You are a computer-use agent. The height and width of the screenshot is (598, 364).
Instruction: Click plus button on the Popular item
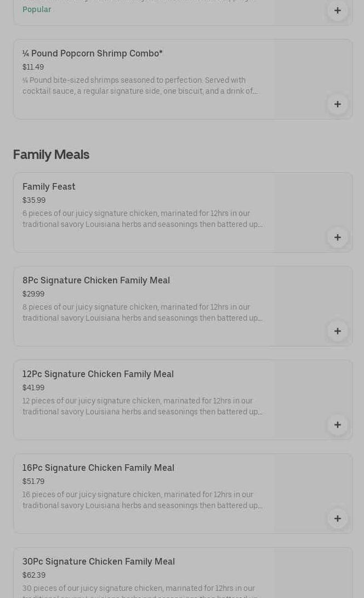coord(337,10)
